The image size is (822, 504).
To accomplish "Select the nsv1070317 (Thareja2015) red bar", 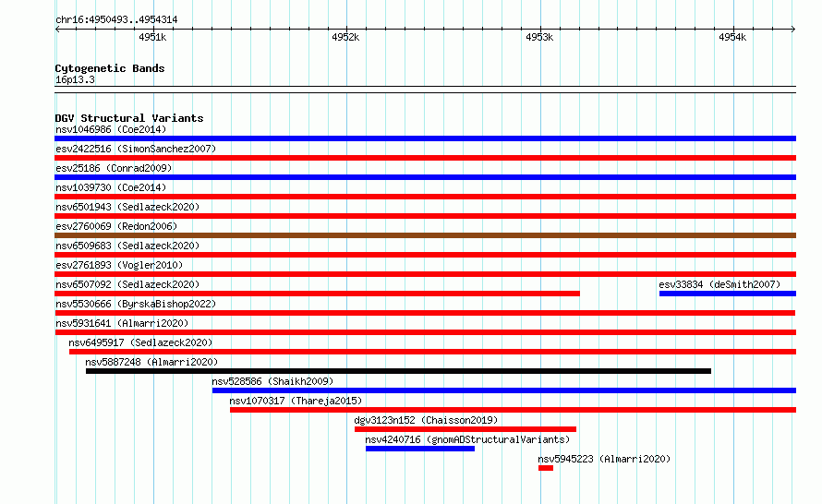I will [x=513, y=410].
